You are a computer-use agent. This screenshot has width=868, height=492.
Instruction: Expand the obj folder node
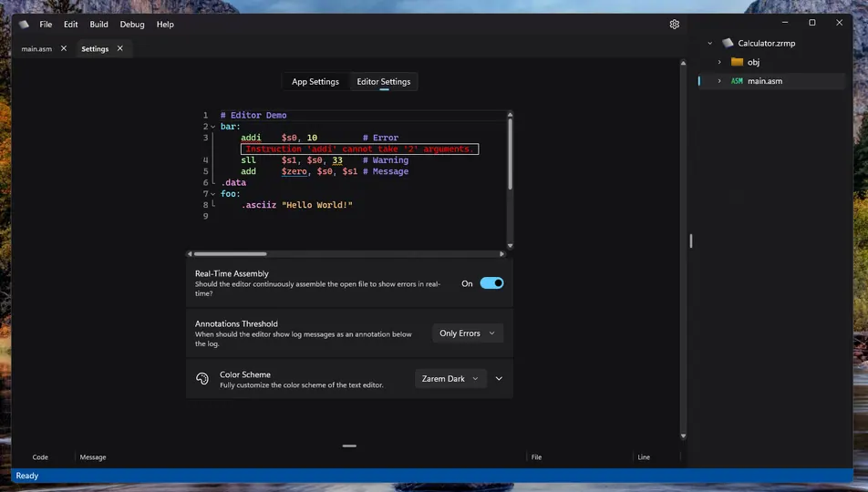pyautogui.click(x=719, y=62)
